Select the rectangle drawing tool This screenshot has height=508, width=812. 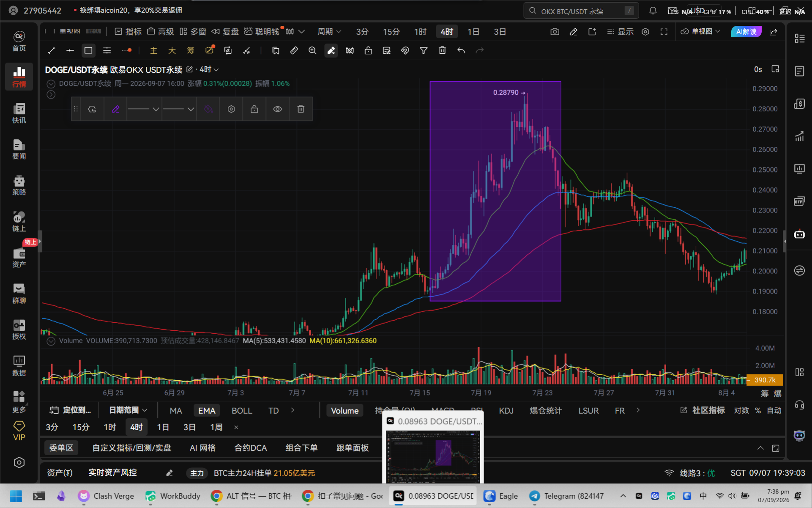pos(88,51)
